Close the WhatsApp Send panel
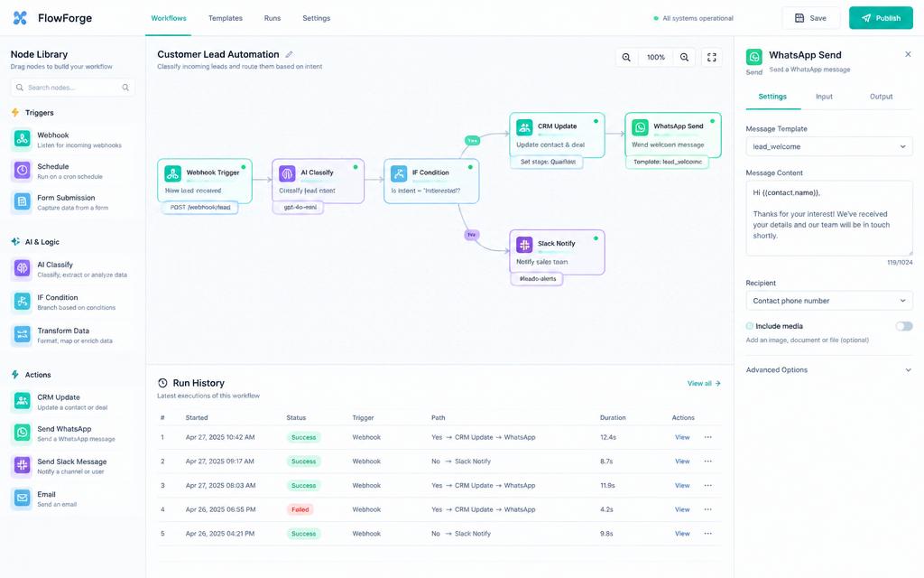This screenshot has width=924, height=578. 908,54
